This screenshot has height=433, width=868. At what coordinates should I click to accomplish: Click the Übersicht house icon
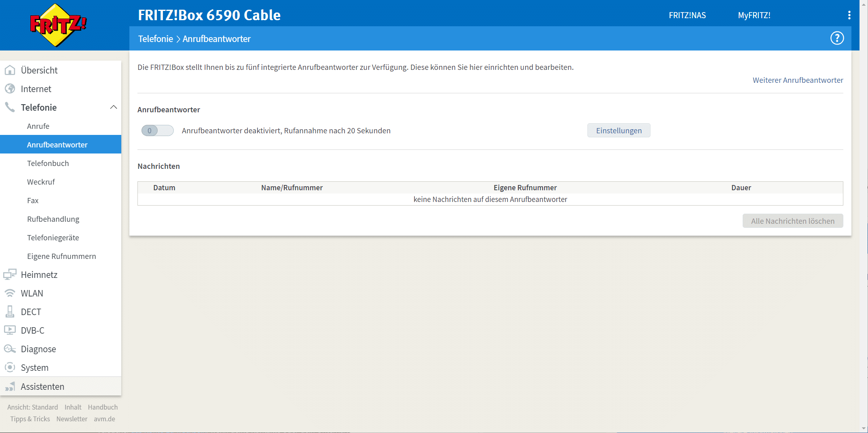10,70
